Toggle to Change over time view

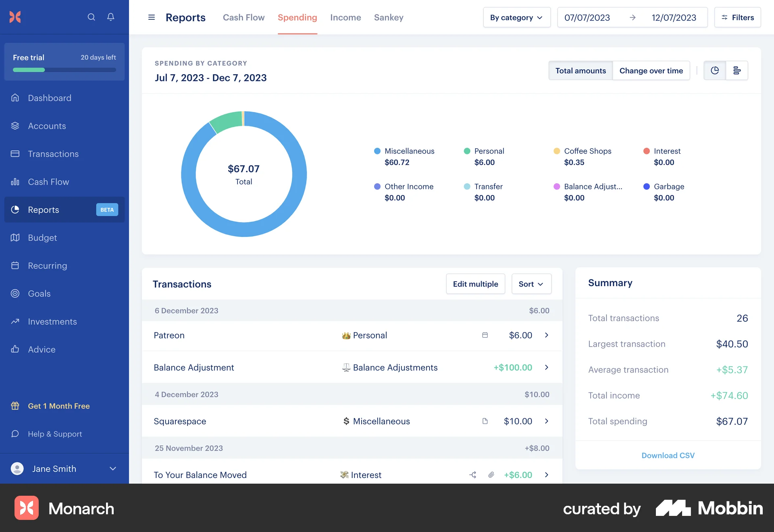click(x=651, y=70)
